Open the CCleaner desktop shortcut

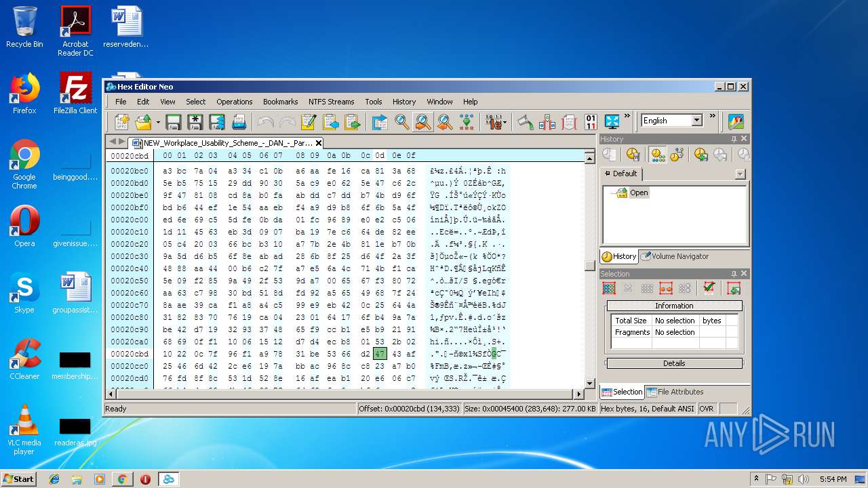pos(24,361)
